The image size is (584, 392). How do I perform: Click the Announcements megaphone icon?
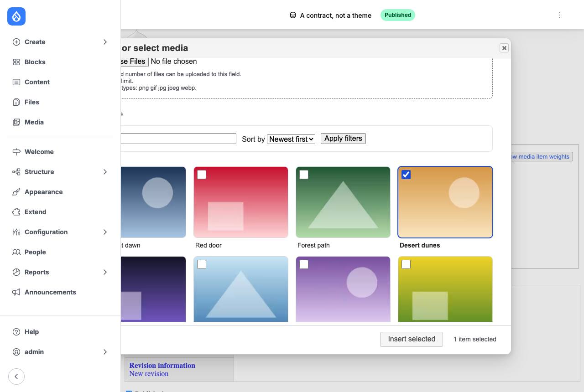coord(16,292)
